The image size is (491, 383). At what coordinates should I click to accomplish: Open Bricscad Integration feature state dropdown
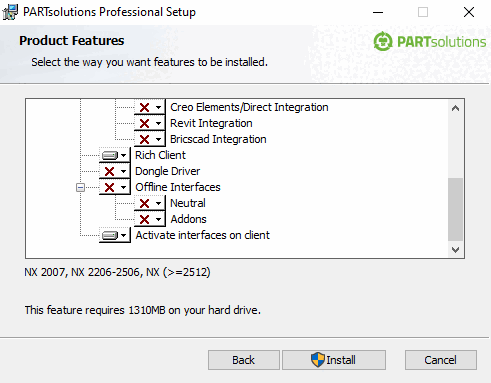150,139
